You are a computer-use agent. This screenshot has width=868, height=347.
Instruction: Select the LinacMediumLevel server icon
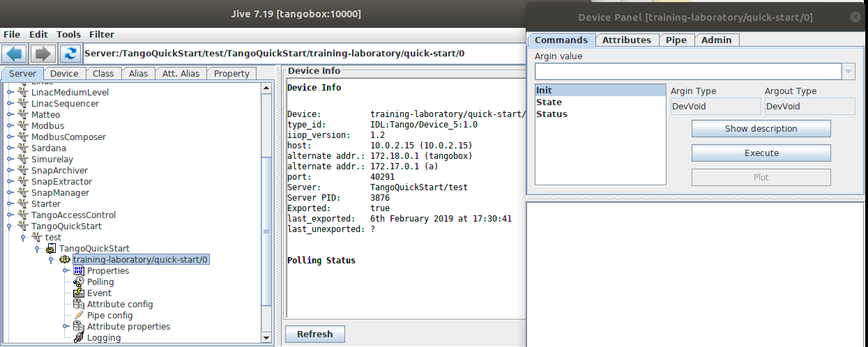(x=23, y=92)
